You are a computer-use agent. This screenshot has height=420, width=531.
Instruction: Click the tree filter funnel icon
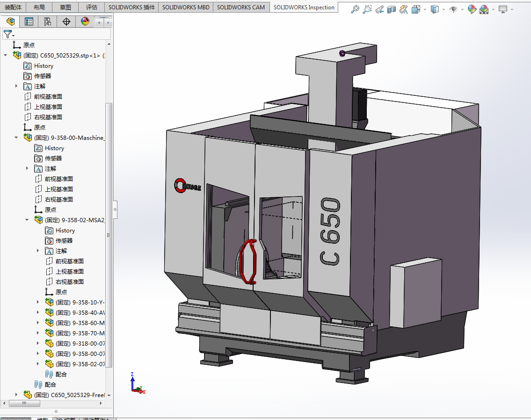(7, 34)
